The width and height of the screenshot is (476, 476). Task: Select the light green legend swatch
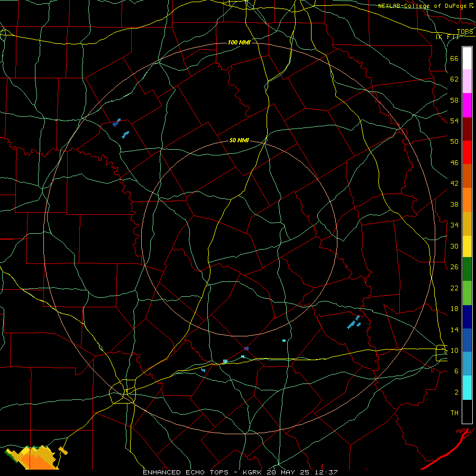pos(467,293)
